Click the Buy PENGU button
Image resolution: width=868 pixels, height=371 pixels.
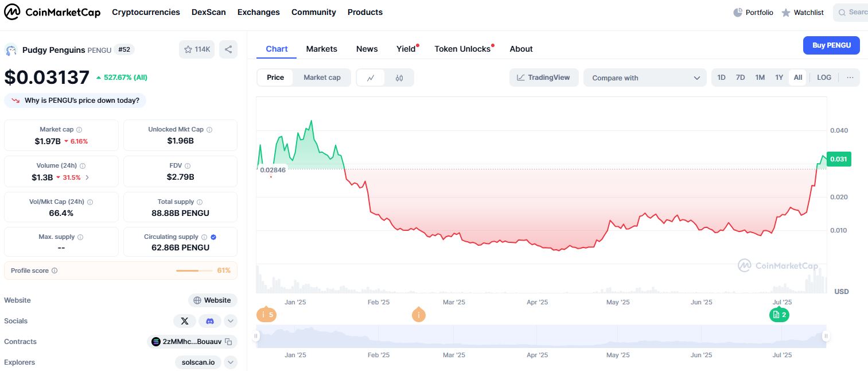pyautogui.click(x=831, y=45)
